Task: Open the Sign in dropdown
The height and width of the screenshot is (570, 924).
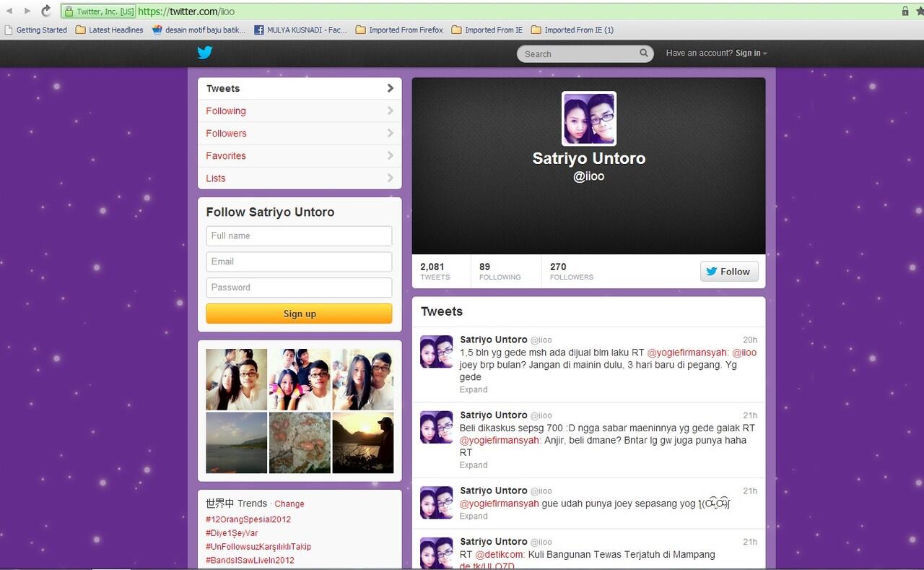Action: coord(751,53)
